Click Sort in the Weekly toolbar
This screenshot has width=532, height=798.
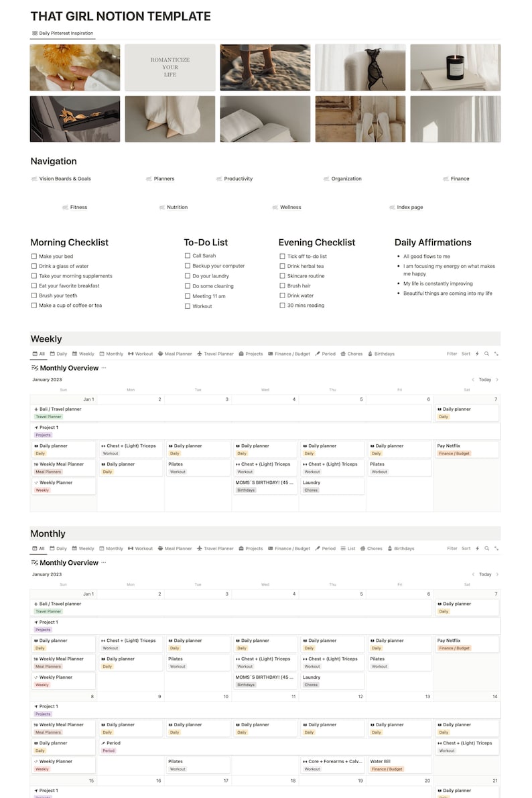[x=466, y=354]
